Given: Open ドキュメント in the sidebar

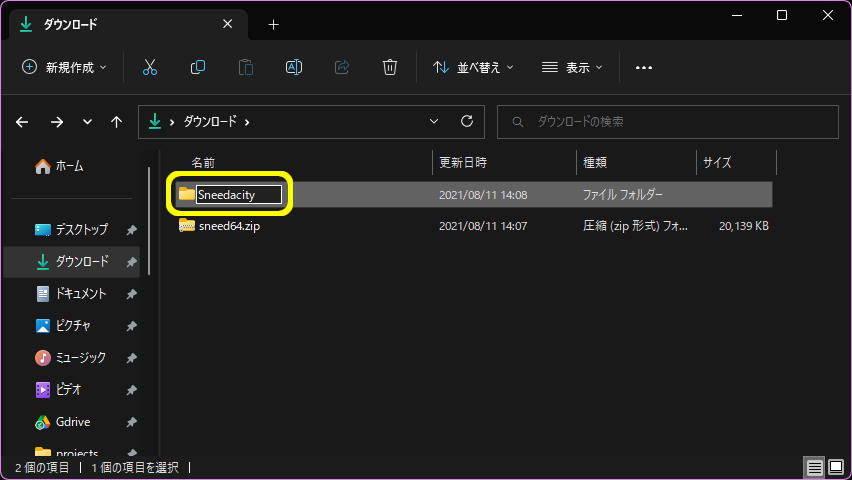Looking at the screenshot, I should (x=81, y=294).
